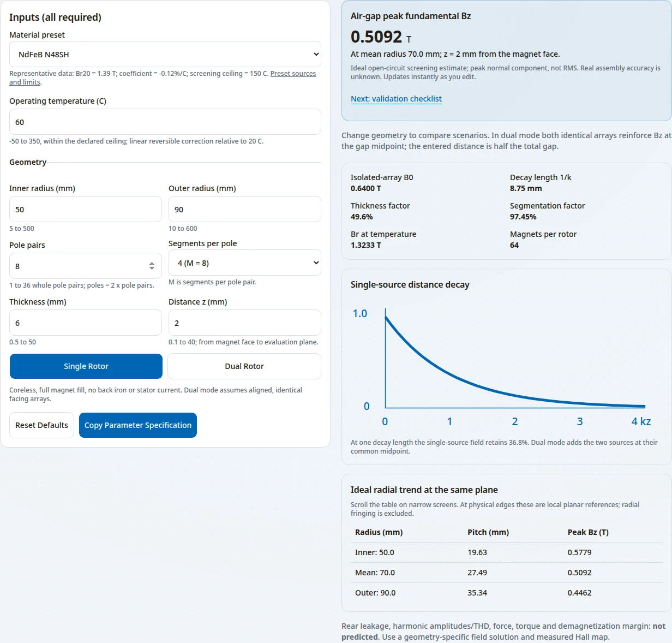
Task: Click the Ideal radial trend heading
Action: [x=424, y=490]
